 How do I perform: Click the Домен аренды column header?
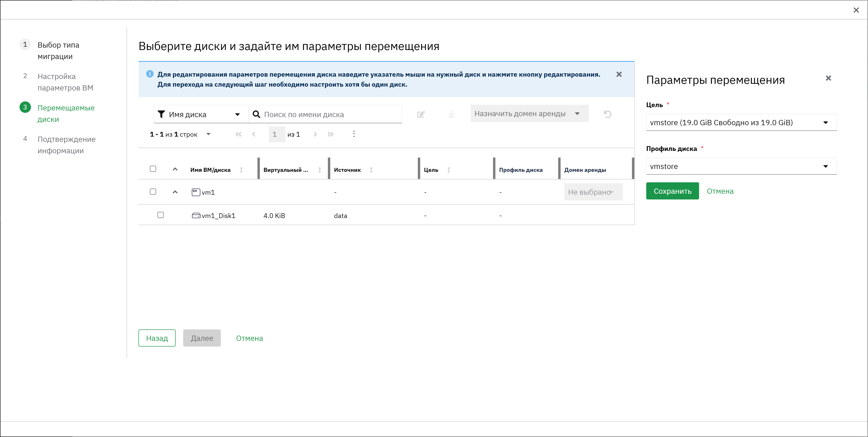(585, 170)
